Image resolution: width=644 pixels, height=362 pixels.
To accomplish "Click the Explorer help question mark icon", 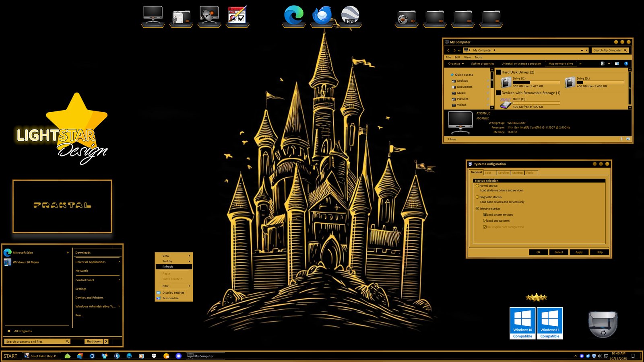I will pos(626,64).
